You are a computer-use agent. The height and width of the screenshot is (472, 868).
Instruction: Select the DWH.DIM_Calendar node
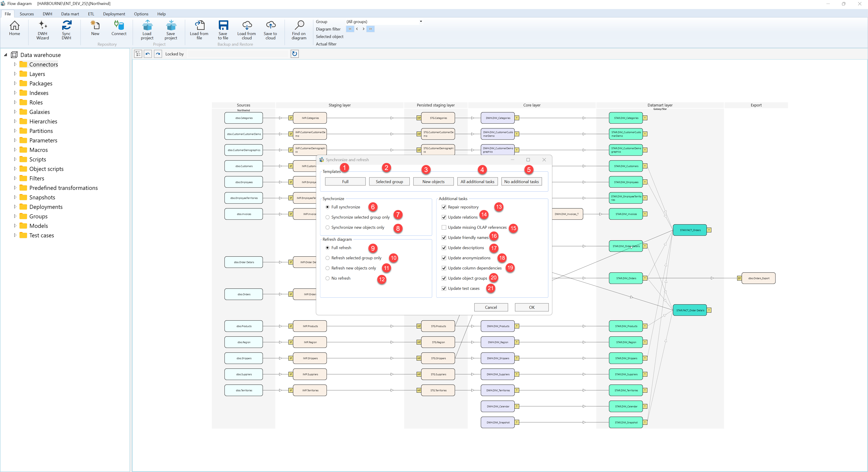498,407
